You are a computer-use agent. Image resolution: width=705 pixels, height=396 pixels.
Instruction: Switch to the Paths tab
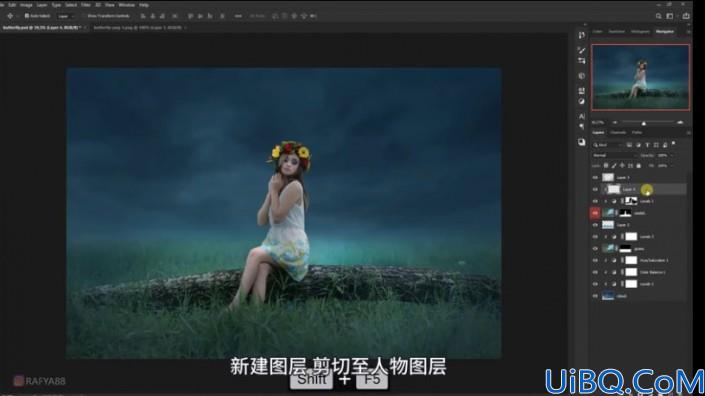(x=637, y=133)
